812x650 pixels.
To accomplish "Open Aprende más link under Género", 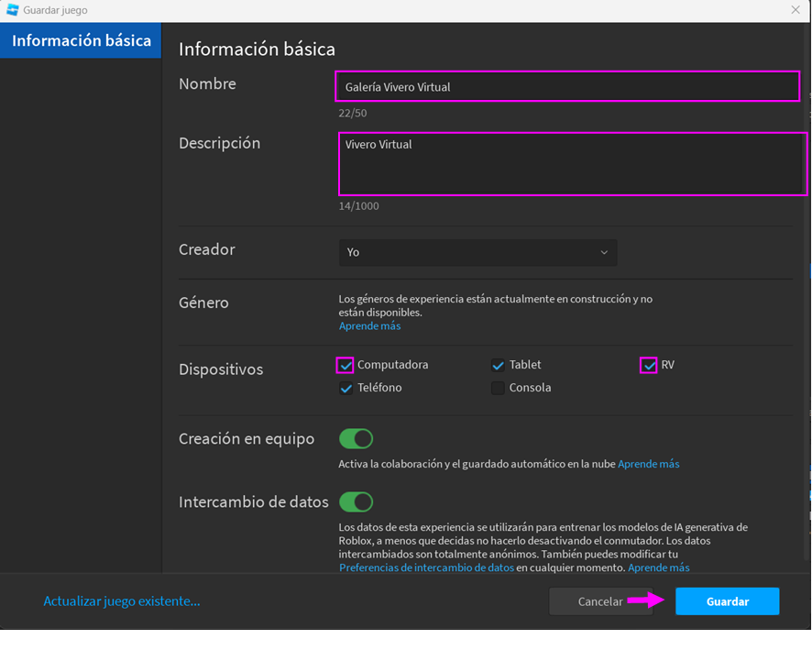I will click(x=369, y=325).
